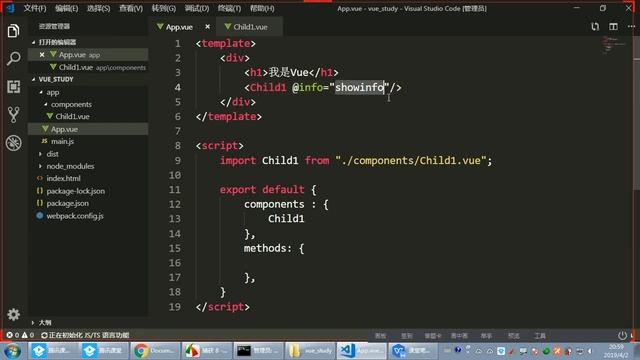Switch to Chrome in the taskbar
This screenshot has width=640, height=360.
(x=155, y=351)
